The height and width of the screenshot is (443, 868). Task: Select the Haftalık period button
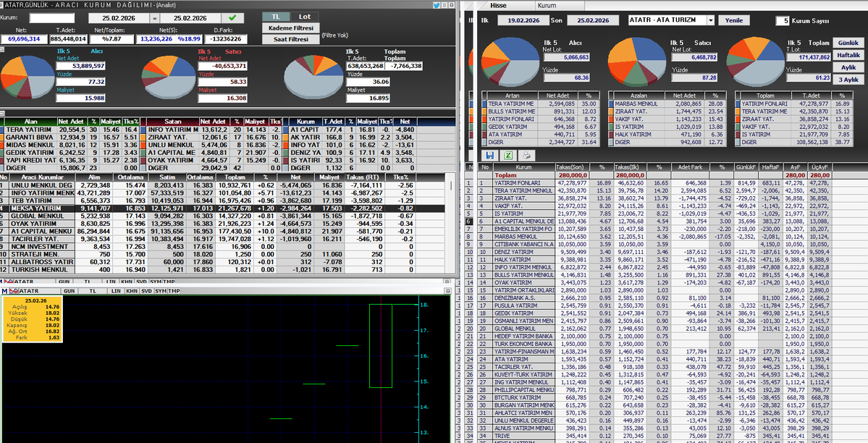848,55
